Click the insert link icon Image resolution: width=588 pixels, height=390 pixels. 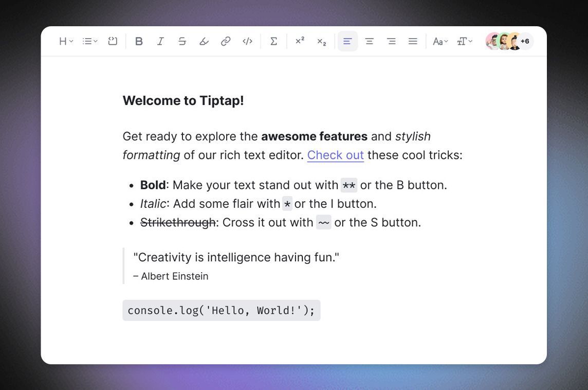pyautogui.click(x=226, y=41)
